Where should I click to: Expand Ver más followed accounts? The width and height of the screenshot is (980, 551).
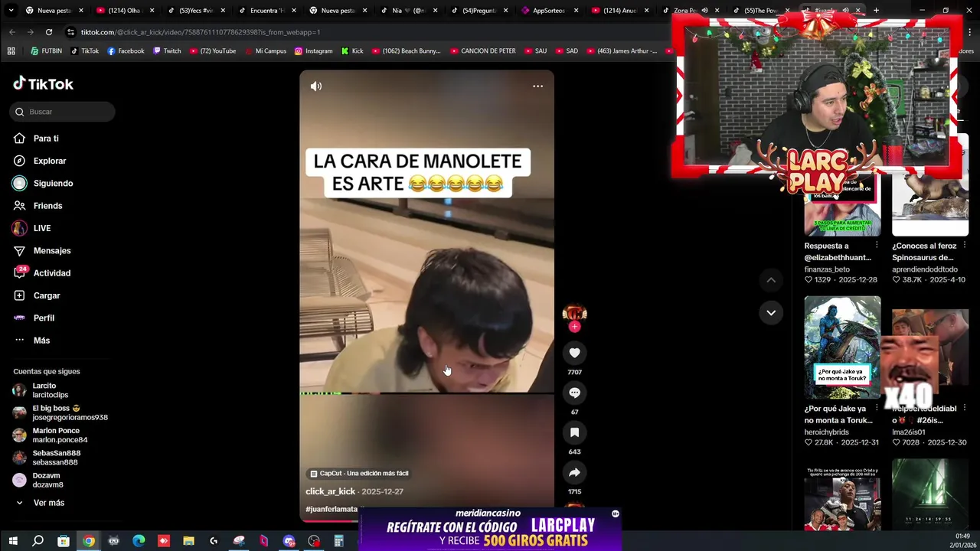coord(48,503)
